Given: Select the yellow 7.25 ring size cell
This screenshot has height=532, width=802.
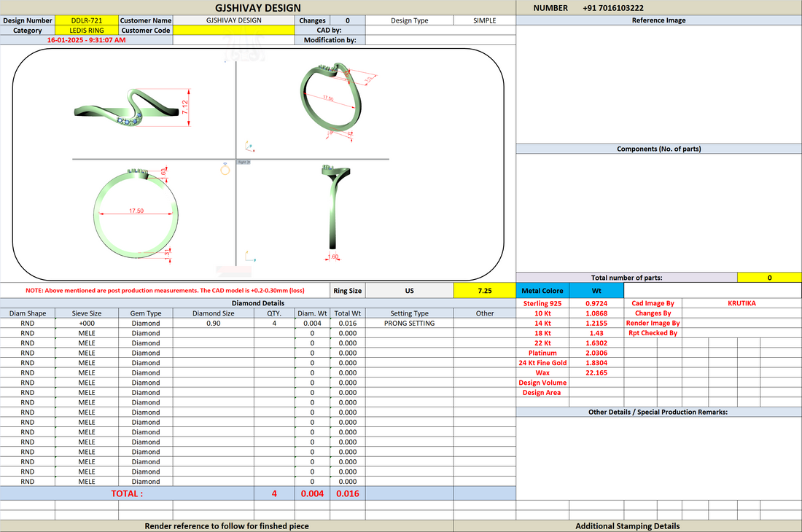Looking at the screenshot, I should point(484,290).
